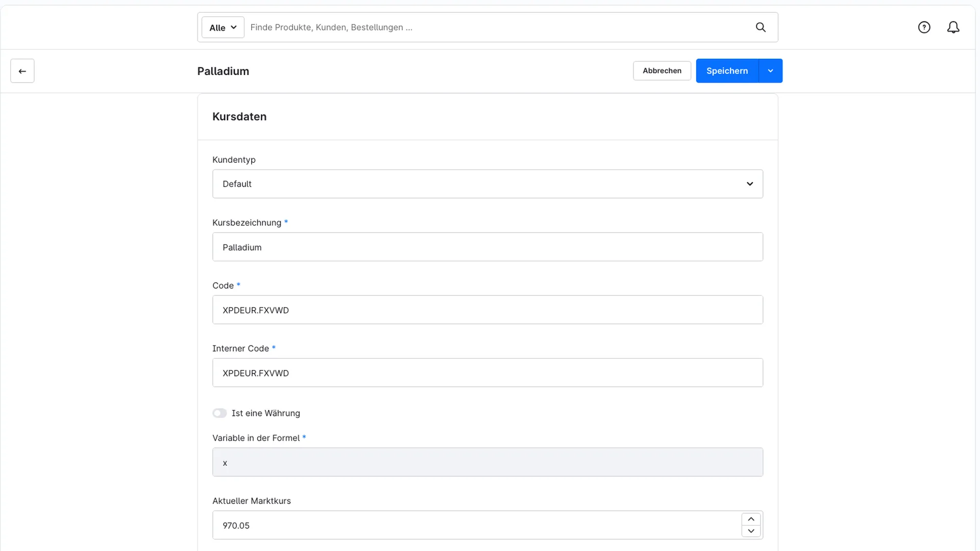This screenshot has width=980, height=551.
Task: Click the Kursbezeichnung Palladium field
Action: [487, 247]
